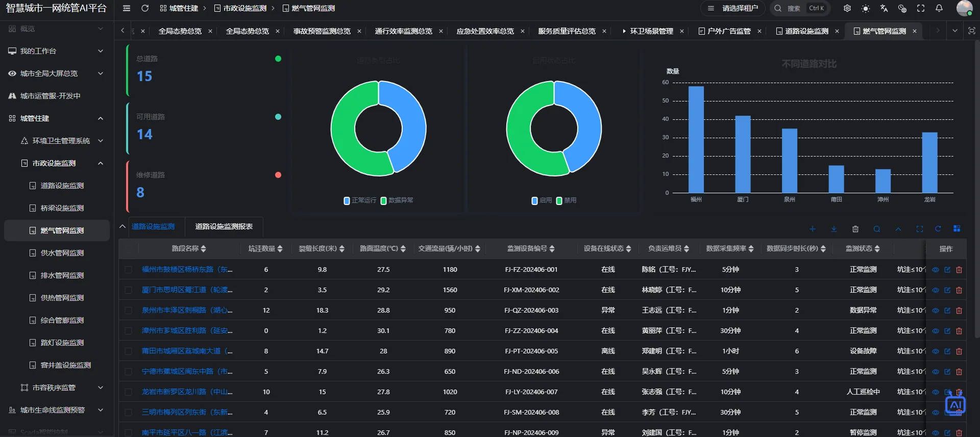Delete the 泉州市丰泽区 row via trash icon
Viewport: 980px width, 437px height.
[x=959, y=311]
